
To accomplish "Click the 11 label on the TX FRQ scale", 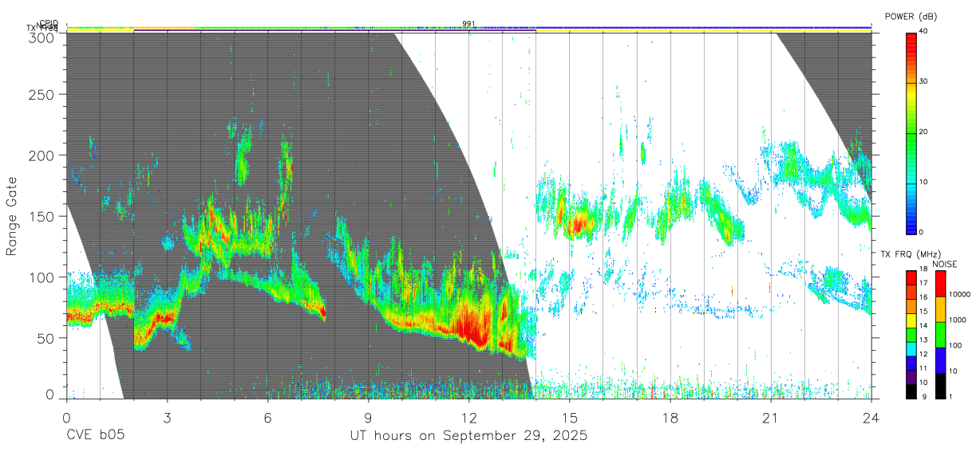I will click(x=923, y=368).
